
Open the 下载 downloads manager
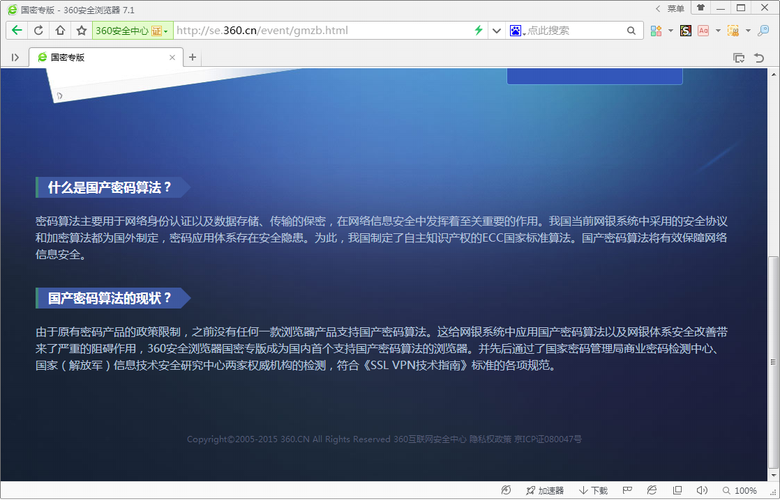pos(593,491)
